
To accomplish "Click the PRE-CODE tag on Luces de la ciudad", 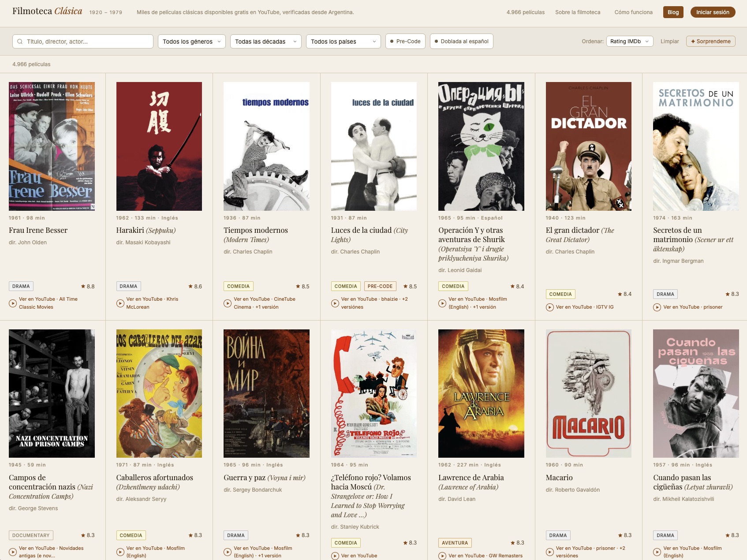I will tap(380, 286).
